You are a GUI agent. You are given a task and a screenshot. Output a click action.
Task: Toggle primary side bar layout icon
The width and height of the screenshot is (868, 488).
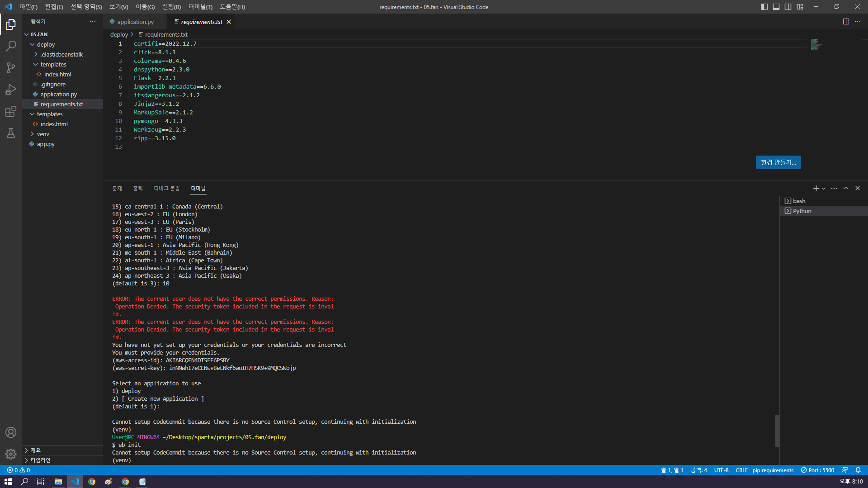point(764,7)
